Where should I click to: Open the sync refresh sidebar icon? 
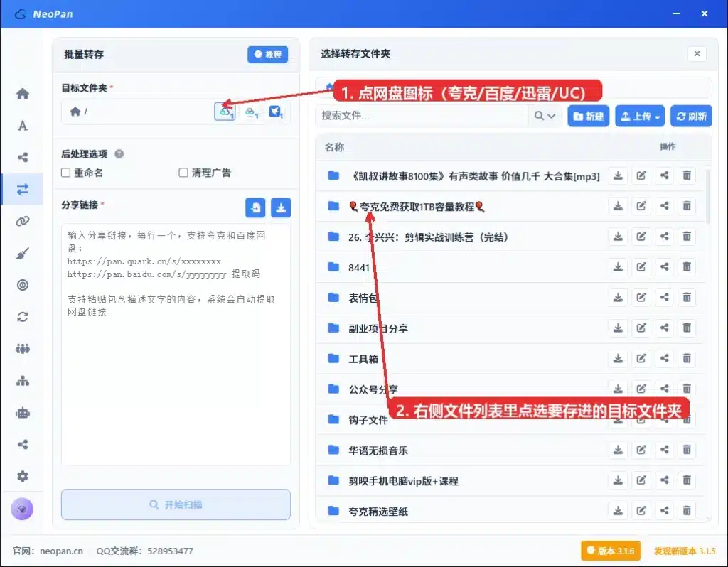(22, 317)
